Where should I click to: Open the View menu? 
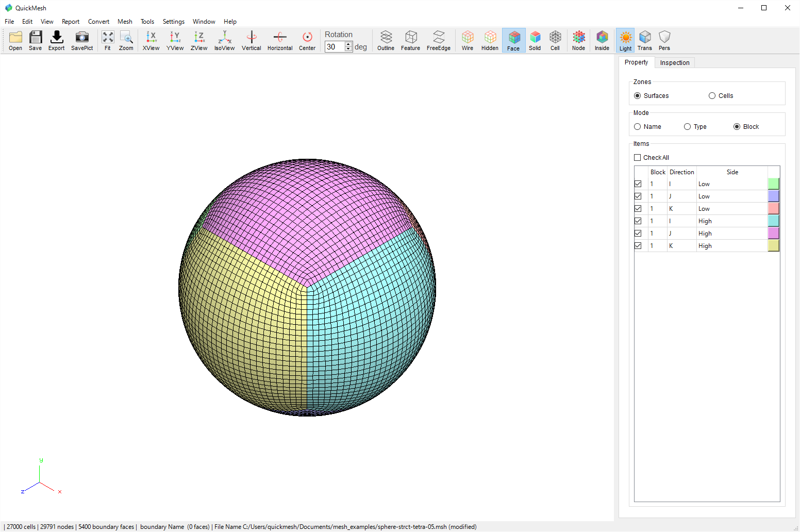[x=47, y=22]
